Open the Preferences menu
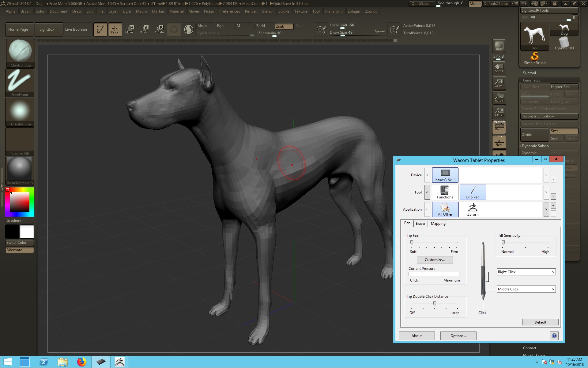588x368 pixels. pos(229,11)
